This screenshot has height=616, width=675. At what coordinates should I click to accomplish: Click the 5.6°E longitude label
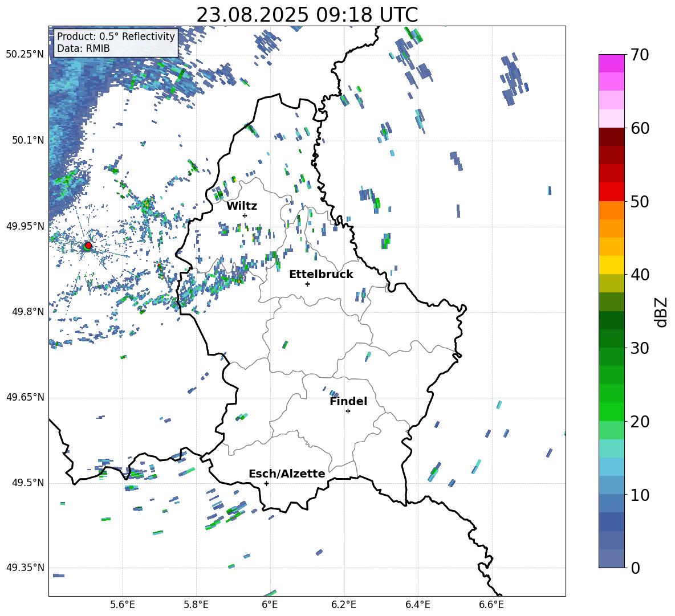[123, 606]
